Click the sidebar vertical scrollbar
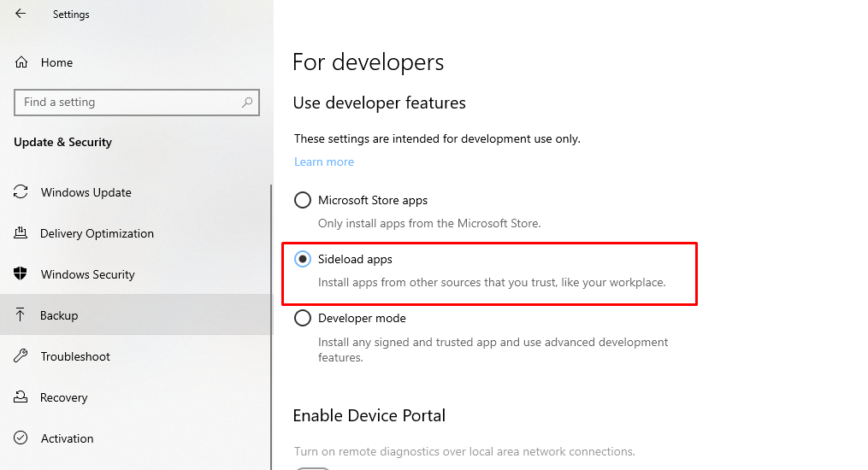This screenshot has width=868, height=470. (271, 325)
